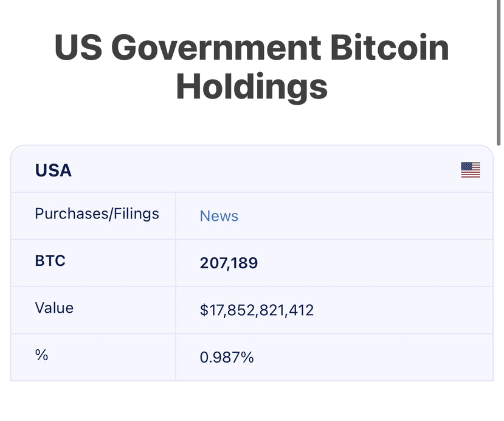Select the 0.987% percentage figure
The image size is (504, 421).
pyautogui.click(x=226, y=357)
